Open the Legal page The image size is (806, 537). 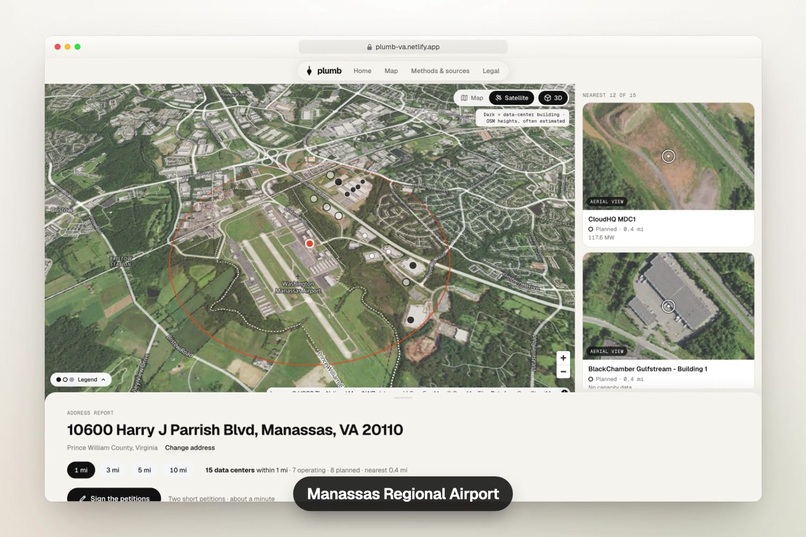[491, 71]
